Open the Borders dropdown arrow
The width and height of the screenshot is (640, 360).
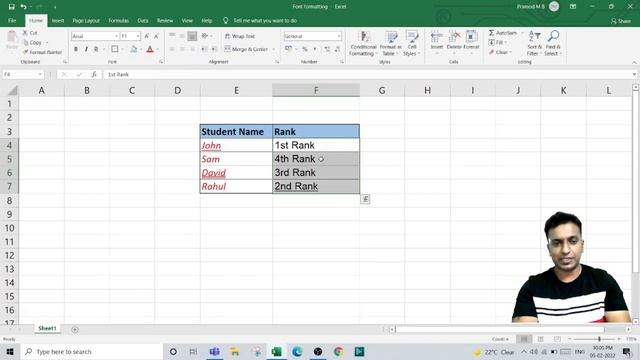(x=122, y=49)
